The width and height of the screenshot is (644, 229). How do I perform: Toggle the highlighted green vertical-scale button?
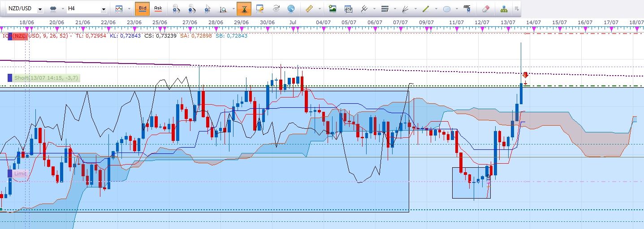(244, 8)
